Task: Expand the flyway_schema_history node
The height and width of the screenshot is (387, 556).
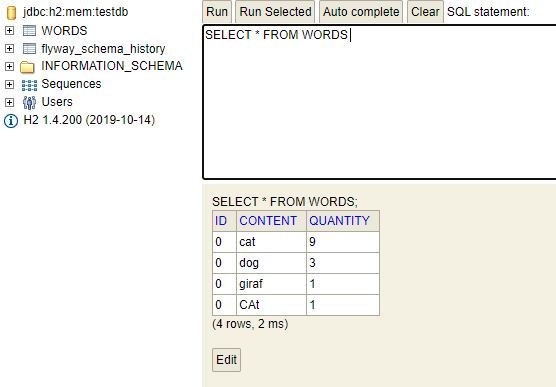Action: [10, 49]
